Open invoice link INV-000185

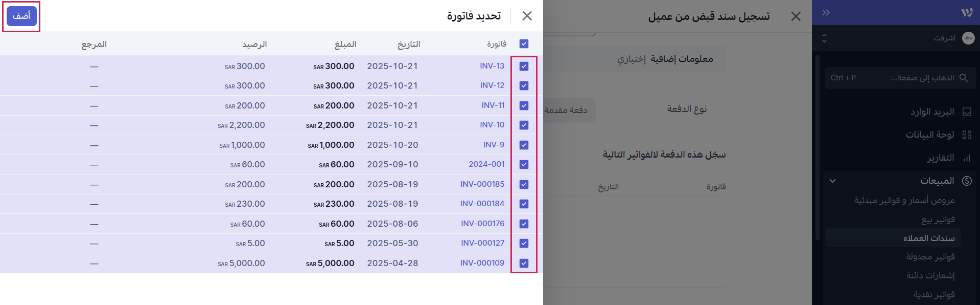tap(482, 184)
